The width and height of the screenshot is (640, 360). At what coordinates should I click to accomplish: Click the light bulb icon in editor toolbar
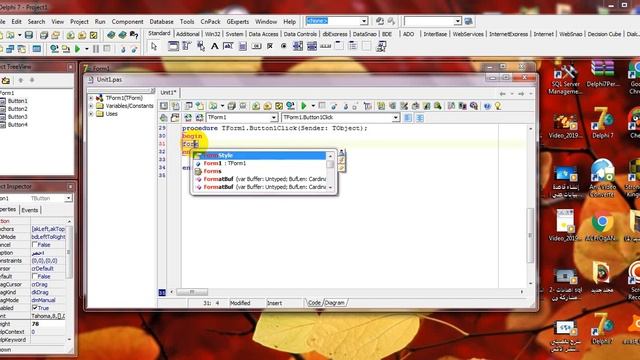click(x=498, y=106)
